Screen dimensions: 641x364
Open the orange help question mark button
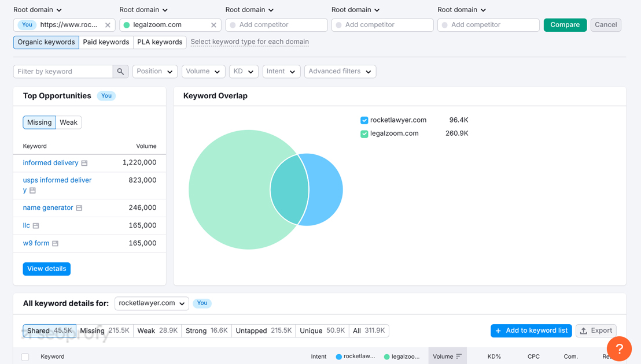click(619, 348)
